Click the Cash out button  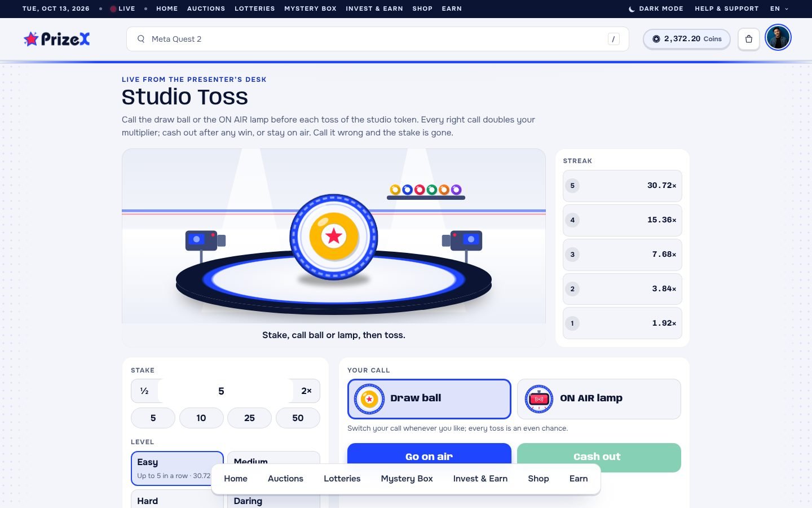599,457
